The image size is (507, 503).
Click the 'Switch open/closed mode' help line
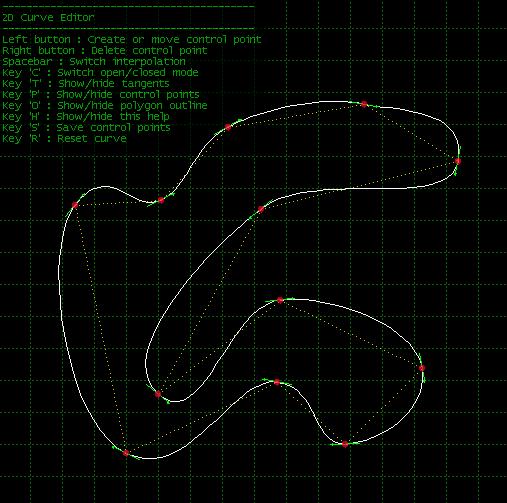[x=100, y=73]
